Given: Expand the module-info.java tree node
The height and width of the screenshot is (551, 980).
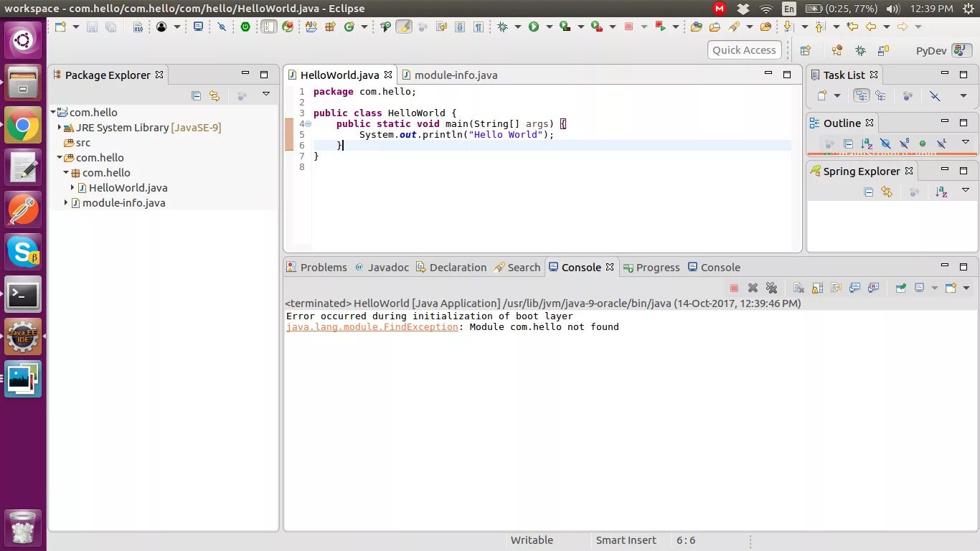Looking at the screenshot, I should click(x=66, y=203).
